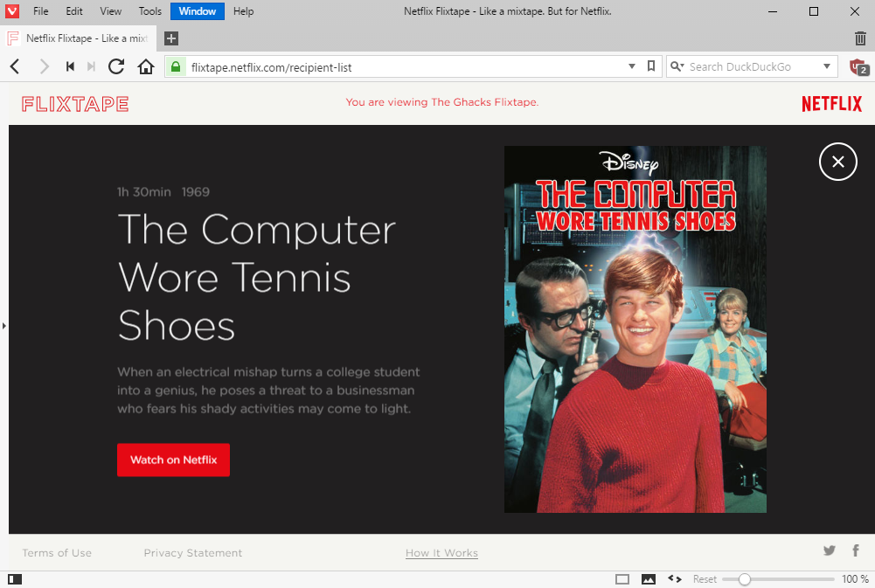Image resolution: width=875 pixels, height=588 pixels.
Task: Maximize the browser window
Action: click(814, 11)
